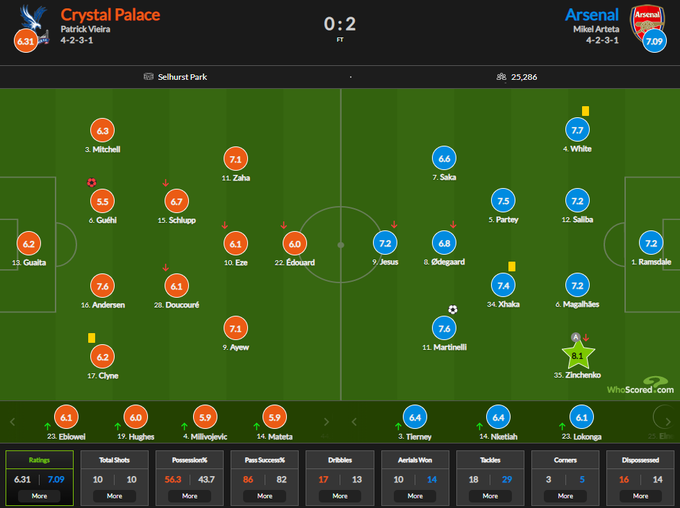Click the yellow card above White

tap(585, 111)
